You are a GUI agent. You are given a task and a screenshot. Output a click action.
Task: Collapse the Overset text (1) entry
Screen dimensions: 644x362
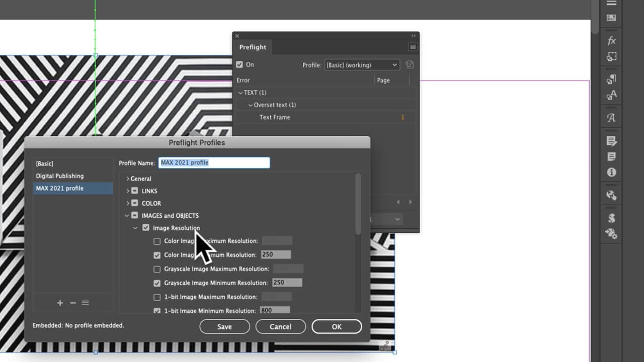[251, 105]
